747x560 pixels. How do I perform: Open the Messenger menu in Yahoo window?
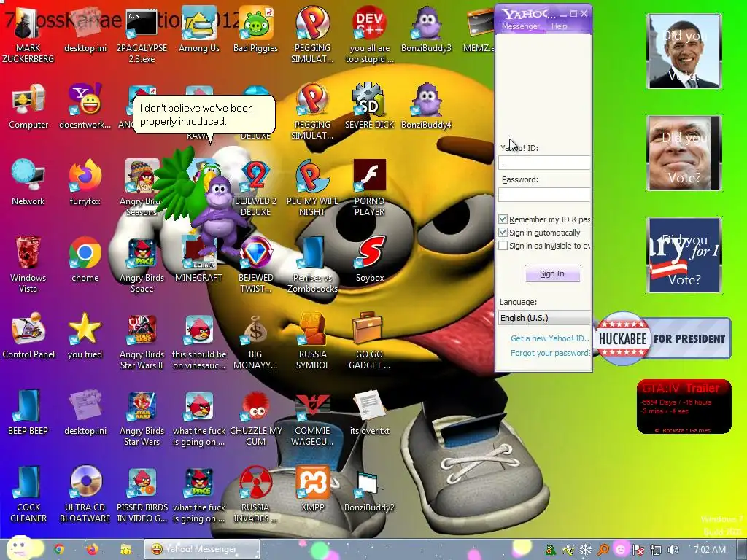coord(521,26)
